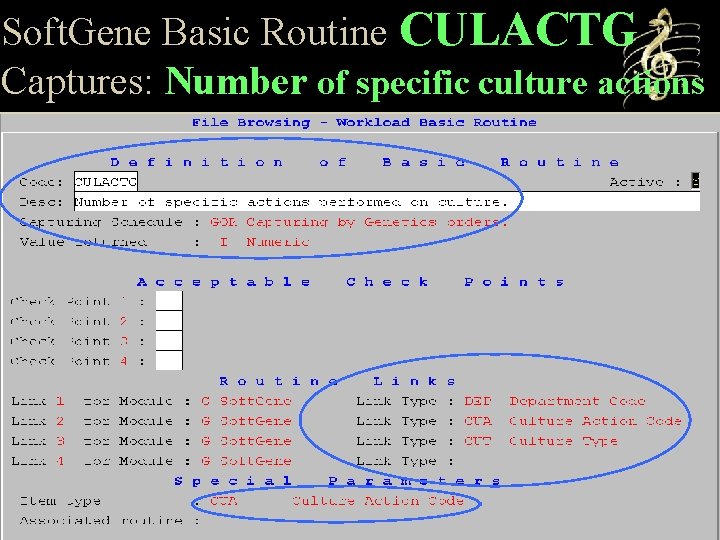
Task: Click link type 'DEP Department Code'
Action: pyautogui.click(x=555, y=401)
